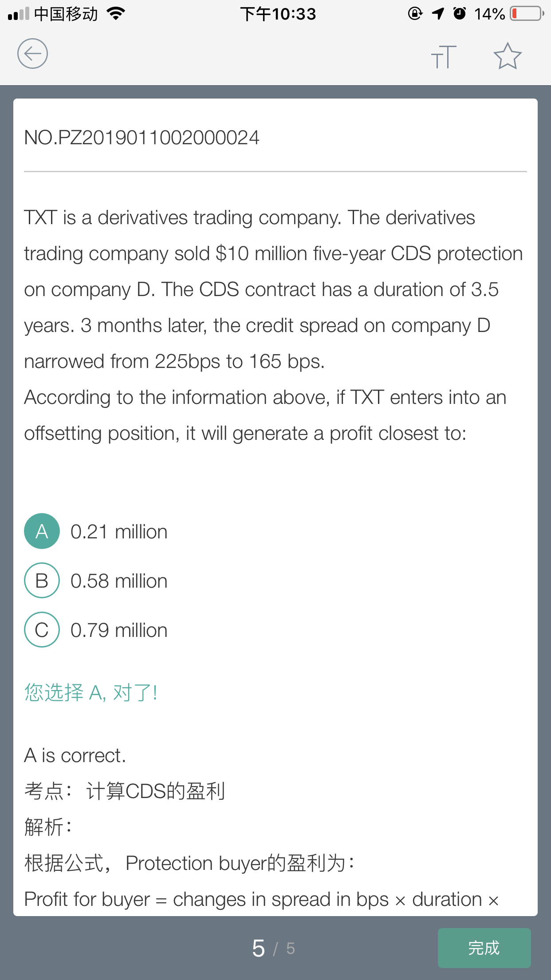Select answer option B
The width and height of the screenshot is (551, 980).
click(42, 581)
